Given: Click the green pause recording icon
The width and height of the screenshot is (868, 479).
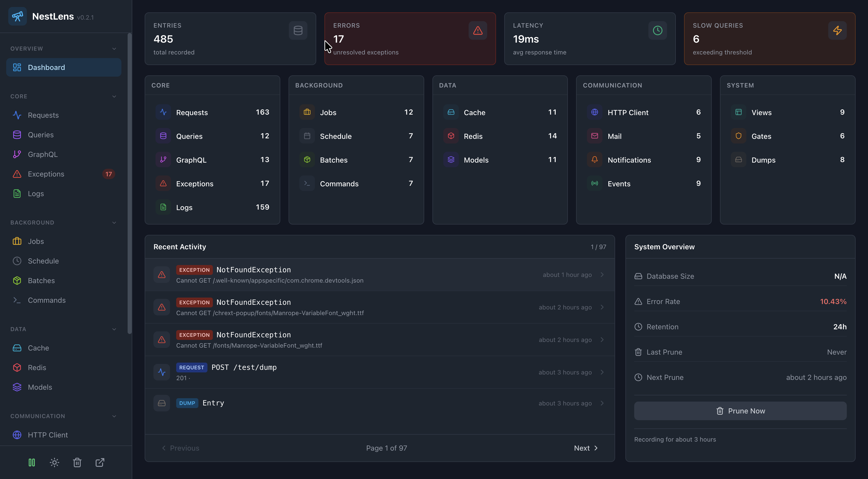Looking at the screenshot, I should 32,462.
